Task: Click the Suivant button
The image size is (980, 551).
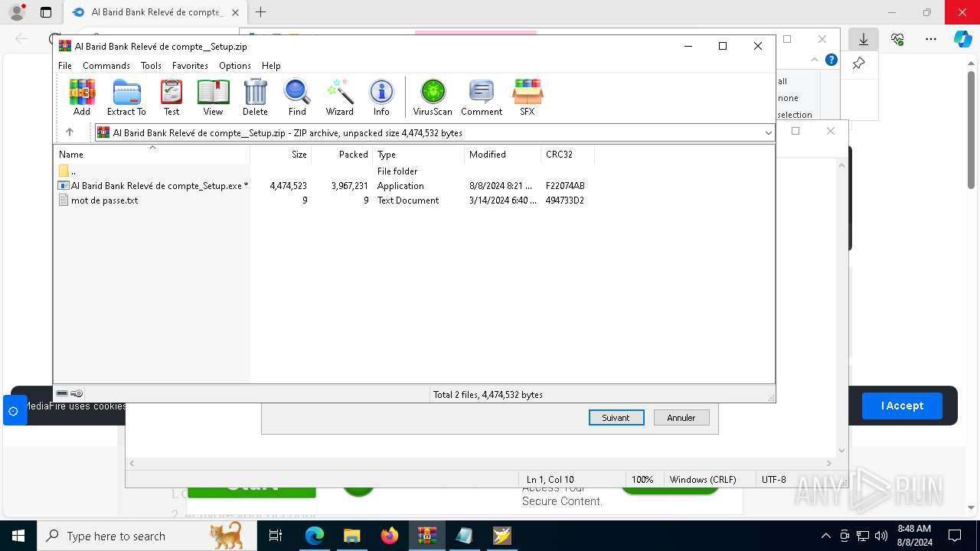Action: [616, 418]
